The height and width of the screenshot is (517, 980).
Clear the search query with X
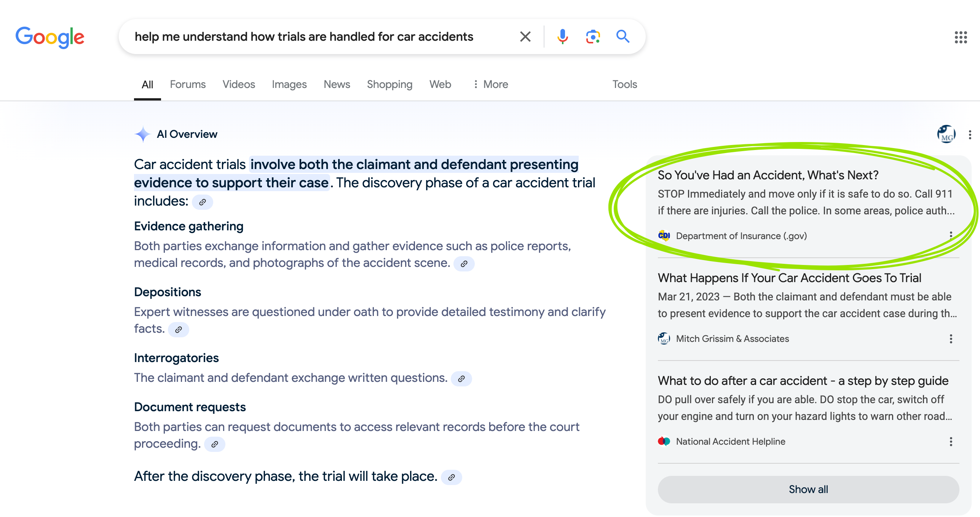pos(525,37)
